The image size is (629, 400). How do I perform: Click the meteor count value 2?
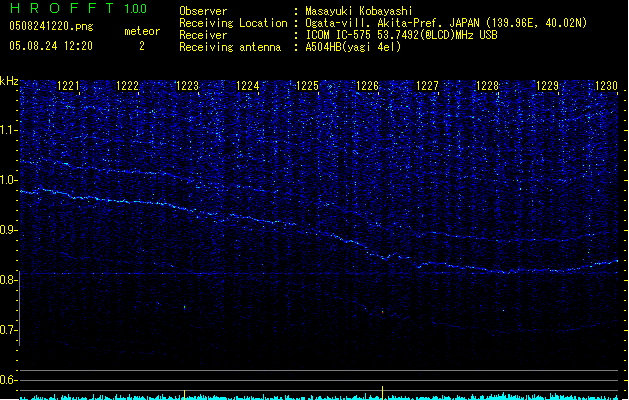[x=141, y=46]
